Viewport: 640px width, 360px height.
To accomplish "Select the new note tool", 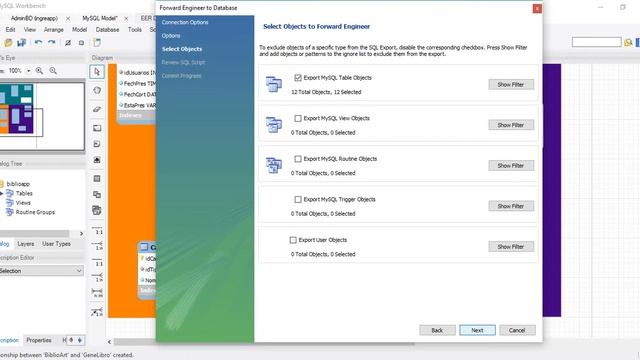I will coord(97,144).
